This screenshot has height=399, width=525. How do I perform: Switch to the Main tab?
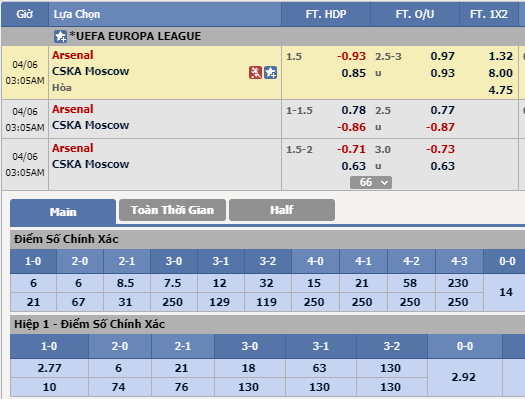click(x=63, y=212)
